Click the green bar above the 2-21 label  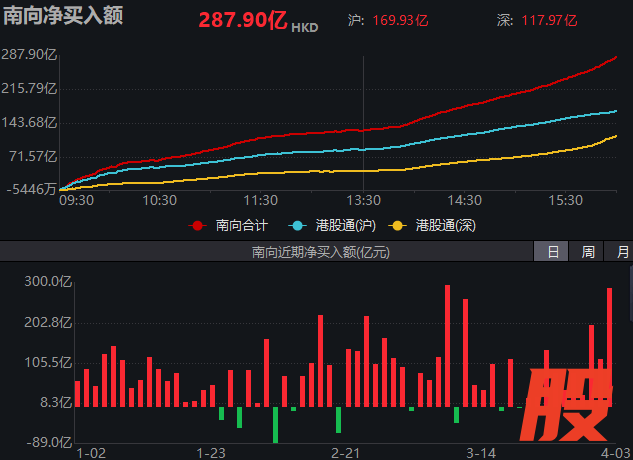pos(339,419)
